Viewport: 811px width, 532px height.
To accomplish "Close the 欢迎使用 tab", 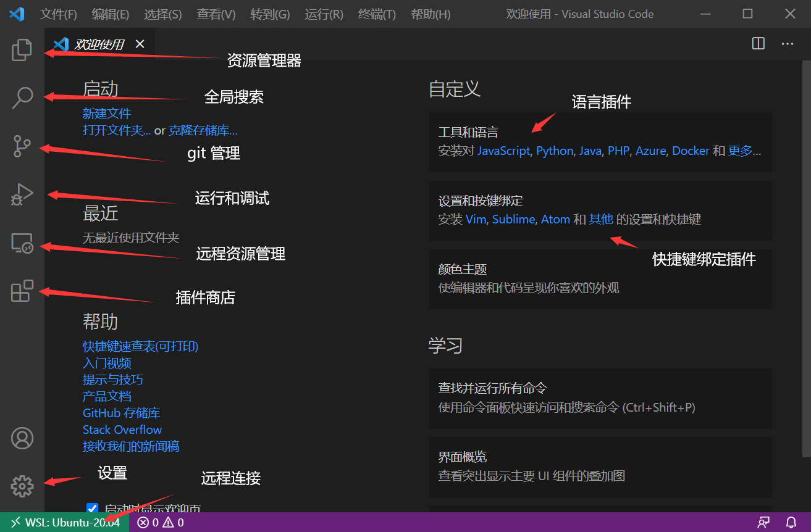I will (x=140, y=44).
